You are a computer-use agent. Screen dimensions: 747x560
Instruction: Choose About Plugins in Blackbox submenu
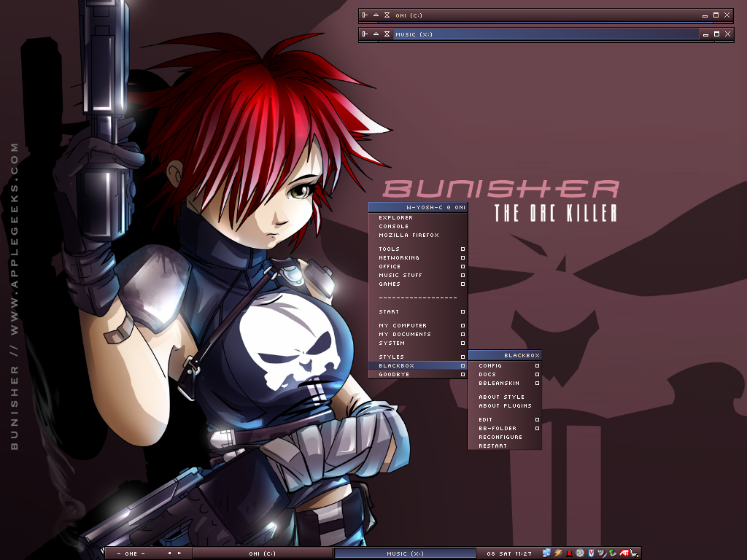pos(505,405)
